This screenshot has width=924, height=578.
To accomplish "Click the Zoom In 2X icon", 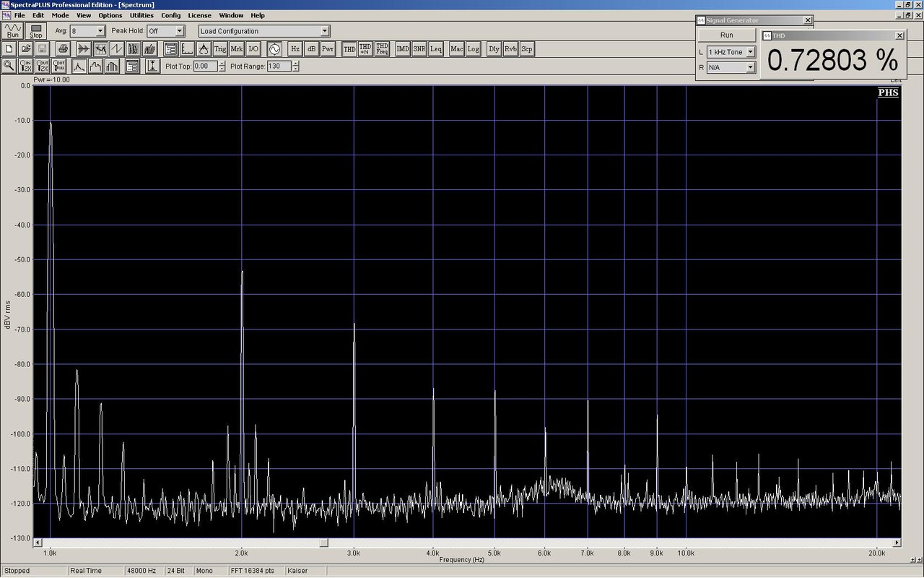I will click(25, 66).
